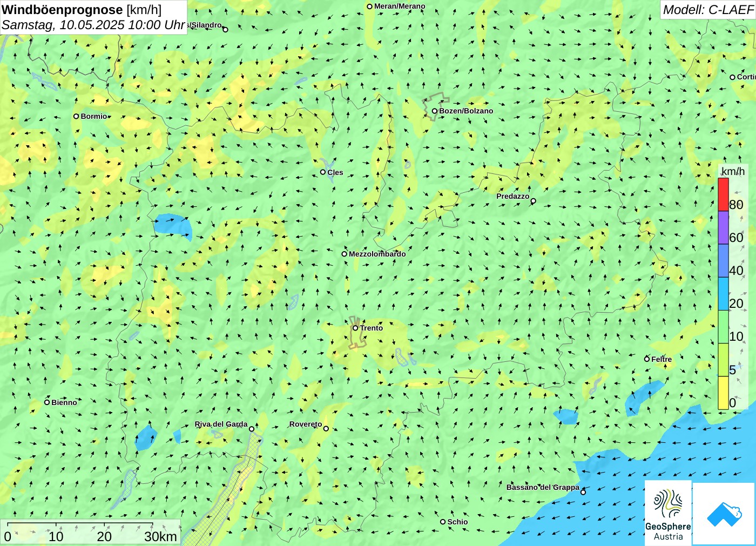
Task: Click the 20 mark on the scale bar
Action: click(x=104, y=536)
